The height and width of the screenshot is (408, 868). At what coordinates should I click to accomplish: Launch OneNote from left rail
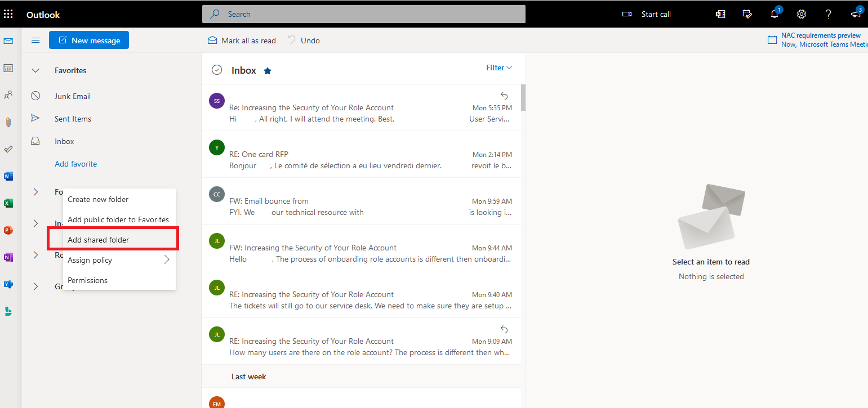tap(8, 257)
